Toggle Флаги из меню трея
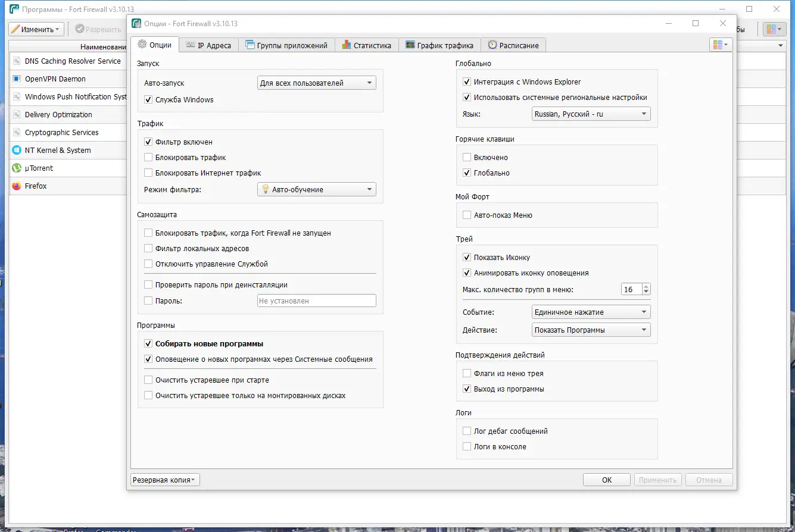The width and height of the screenshot is (795, 532). (x=467, y=374)
